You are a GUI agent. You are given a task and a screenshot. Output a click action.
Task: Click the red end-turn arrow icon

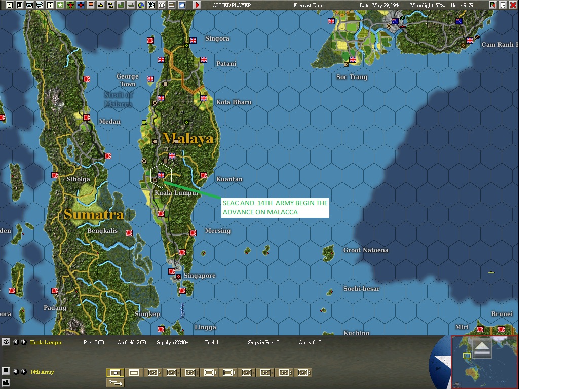pyautogui.click(x=197, y=5)
